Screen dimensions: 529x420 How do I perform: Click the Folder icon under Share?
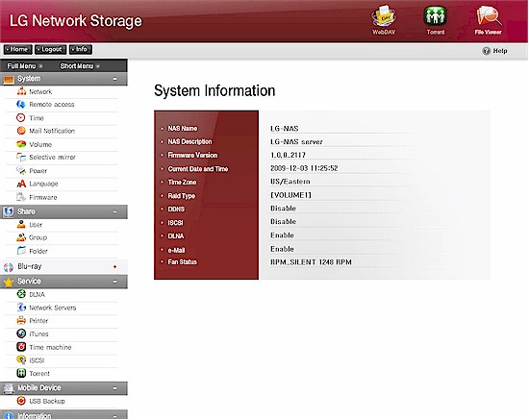pyautogui.click(x=21, y=251)
